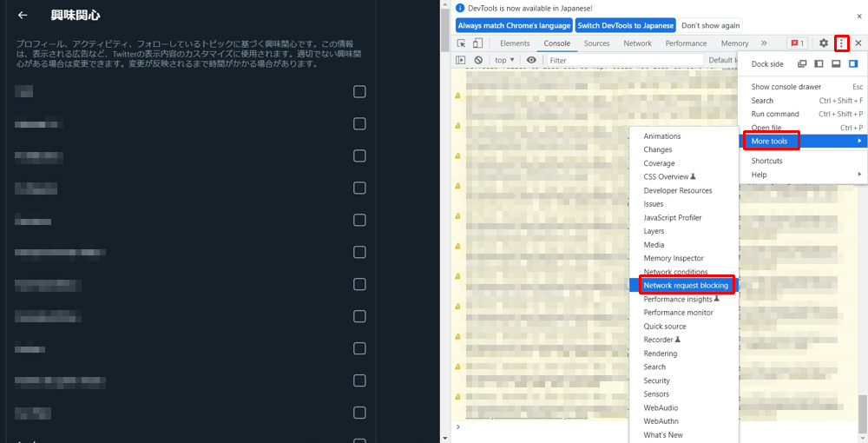This screenshot has width=868, height=443.
Task: Choose Coverage from More tools
Action: pyautogui.click(x=684, y=163)
